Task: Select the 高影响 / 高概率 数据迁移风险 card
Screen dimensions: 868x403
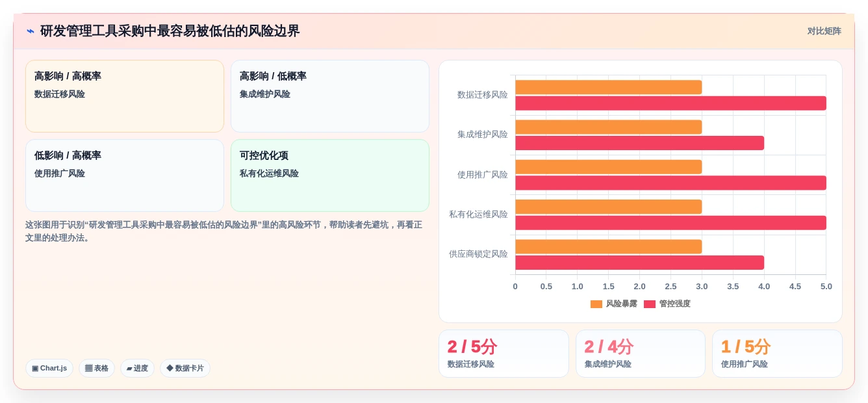Action: [125, 96]
